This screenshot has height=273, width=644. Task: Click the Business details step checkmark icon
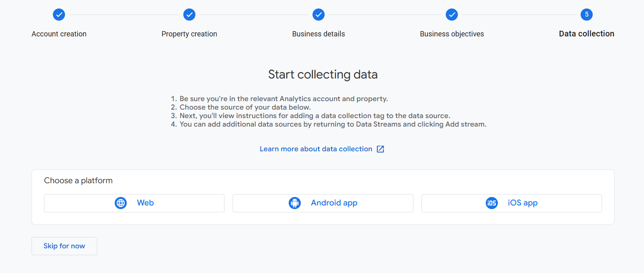pos(319,15)
